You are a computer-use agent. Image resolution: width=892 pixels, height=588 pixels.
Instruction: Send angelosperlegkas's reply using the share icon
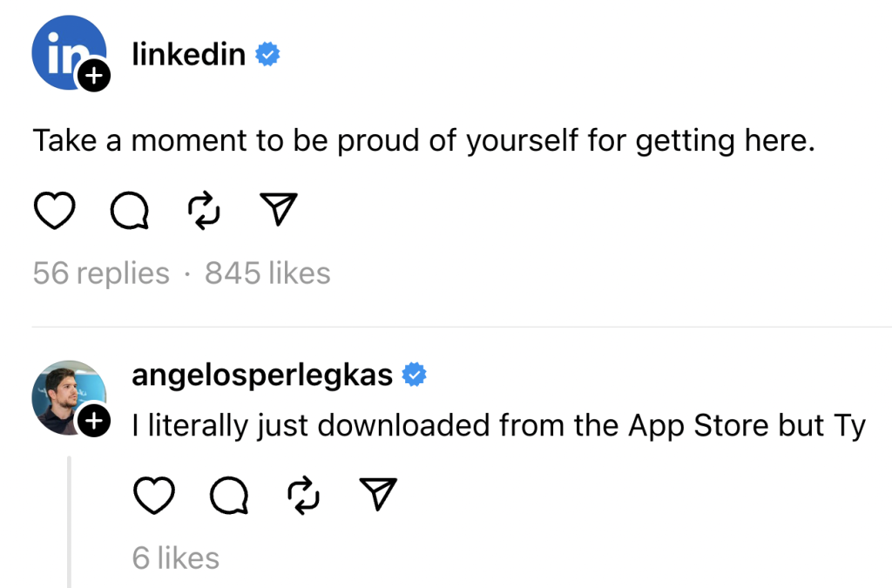coord(378,496)
